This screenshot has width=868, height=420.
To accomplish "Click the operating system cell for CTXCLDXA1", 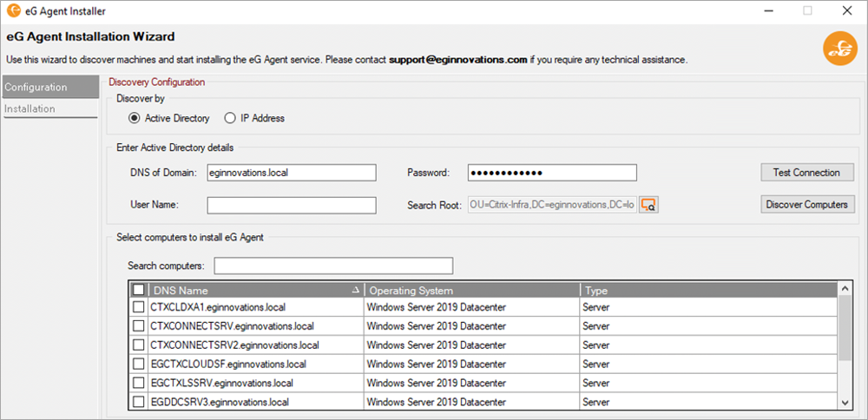I will pyautogui.click(x=471, y=306).
